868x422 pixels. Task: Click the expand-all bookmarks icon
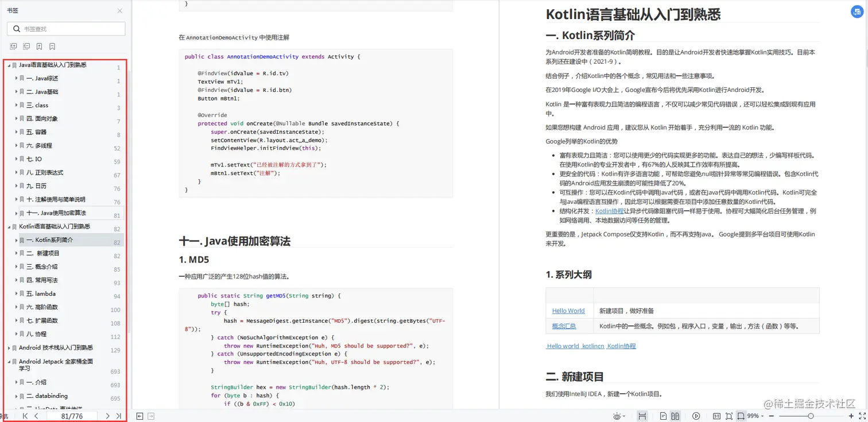[13, 47]
